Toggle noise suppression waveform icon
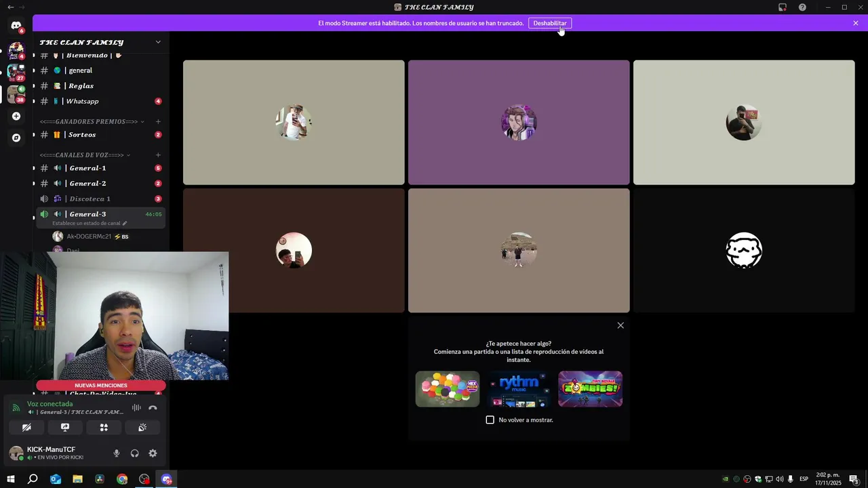 coord(136,407)
